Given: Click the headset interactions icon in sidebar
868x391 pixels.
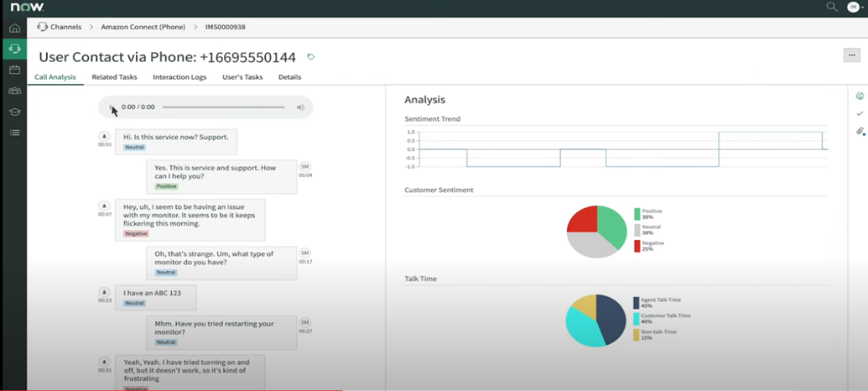Looking at the screenshot, I should pos(14,49).
